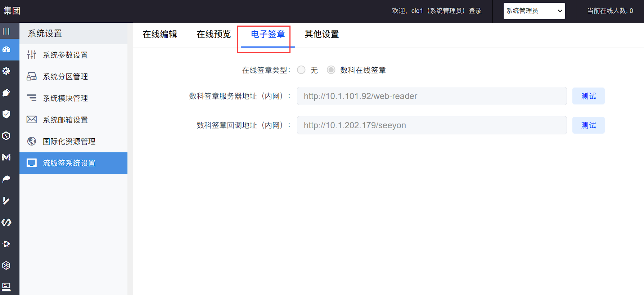
Task: Open the shield checkmark icon in the sidebar
Action: pyautogui.click(x=6, y=114)
